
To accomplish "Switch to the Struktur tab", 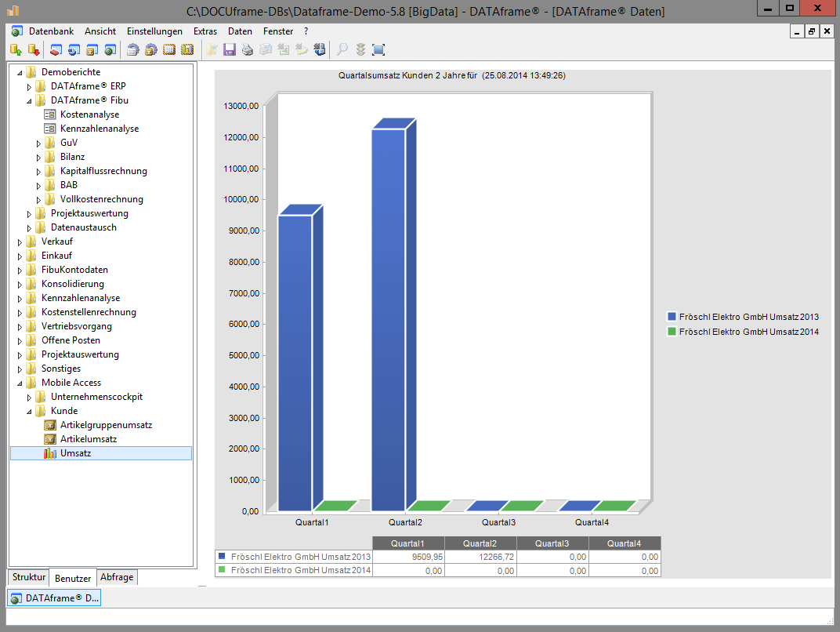I will pyautogui.click(x=29, y=577).
